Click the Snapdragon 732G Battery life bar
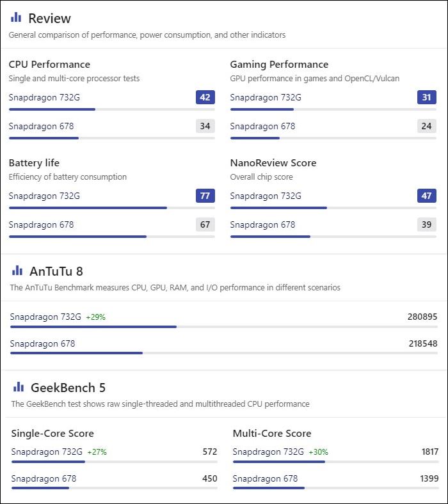 click(x=88, y=208)
